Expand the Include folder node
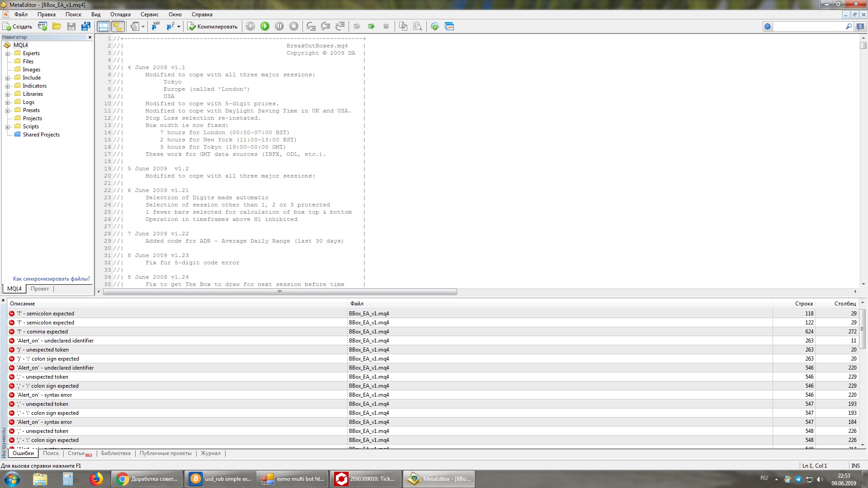This screenshot has width=868, height=488. click(7, 78)
